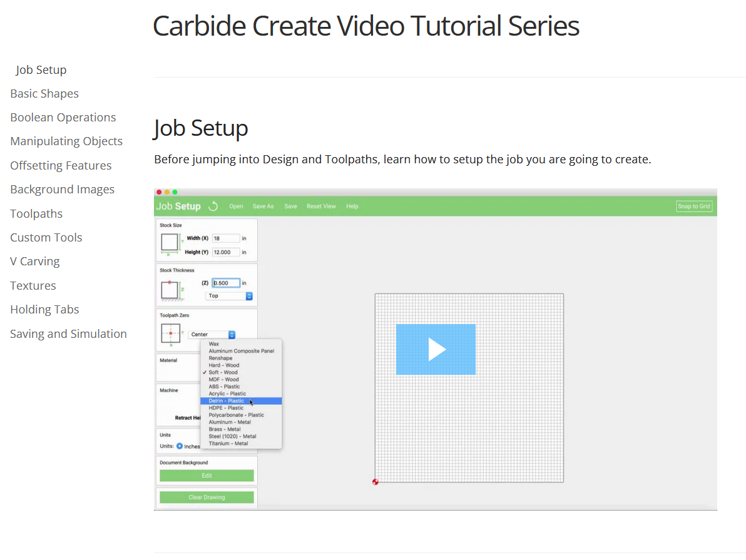Image resolution: width=746 pixels, height=560 pixels.
Task: Open the Top stock surface dropdown
Action: click(x=228, y=295)
